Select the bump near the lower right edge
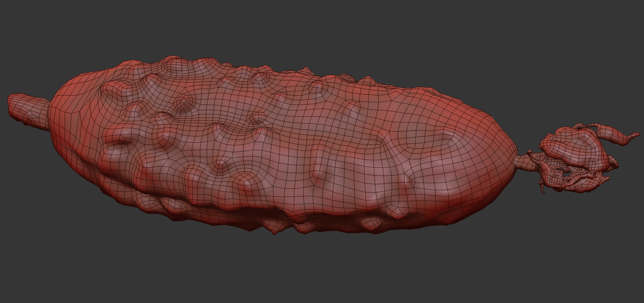The height and width of the screenshot is (303, 644). [x=396, y=211]
